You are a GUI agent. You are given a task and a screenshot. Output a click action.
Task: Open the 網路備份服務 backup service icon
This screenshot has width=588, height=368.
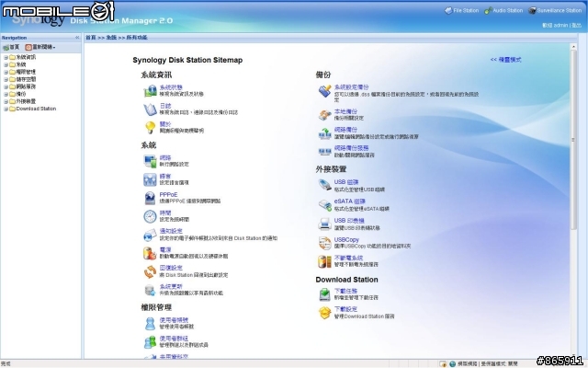point(324,152)
